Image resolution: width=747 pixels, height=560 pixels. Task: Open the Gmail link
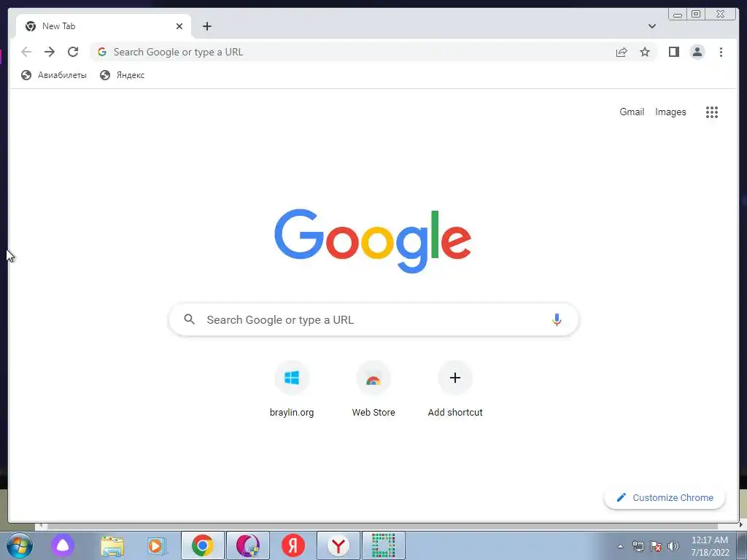[x=632, y=112]
